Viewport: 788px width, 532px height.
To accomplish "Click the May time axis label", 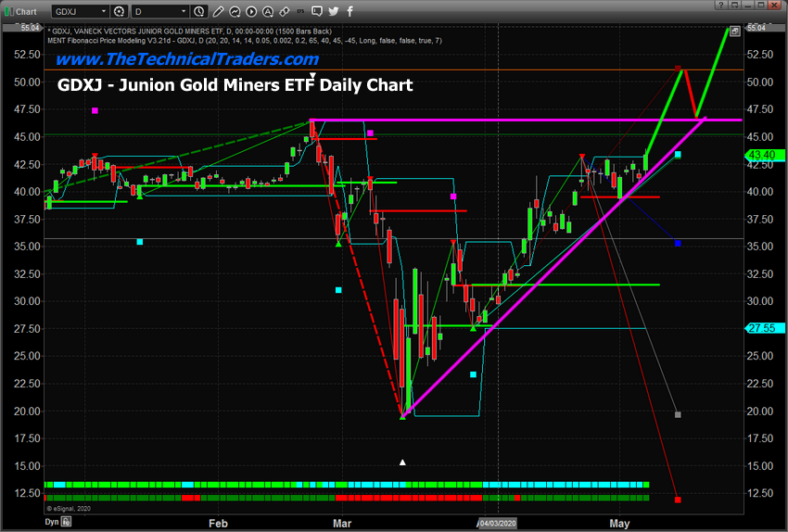I will pyautogui.click(x=619, y=524).
